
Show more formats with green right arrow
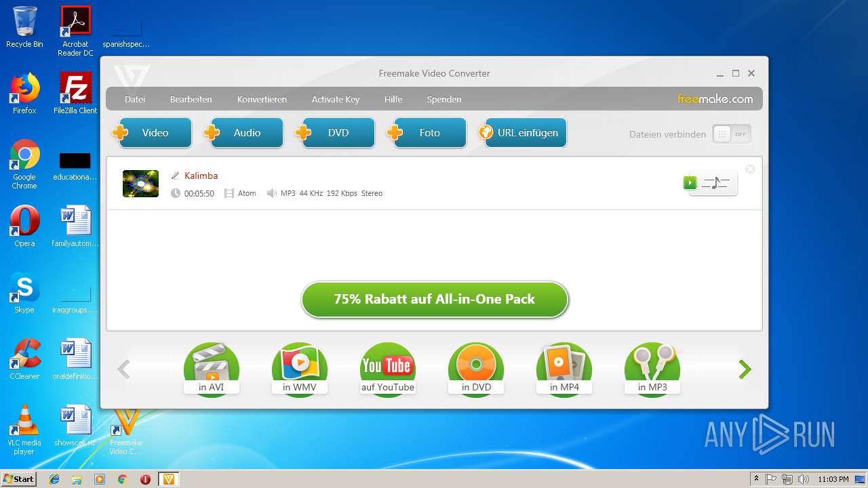pos(745,369)
